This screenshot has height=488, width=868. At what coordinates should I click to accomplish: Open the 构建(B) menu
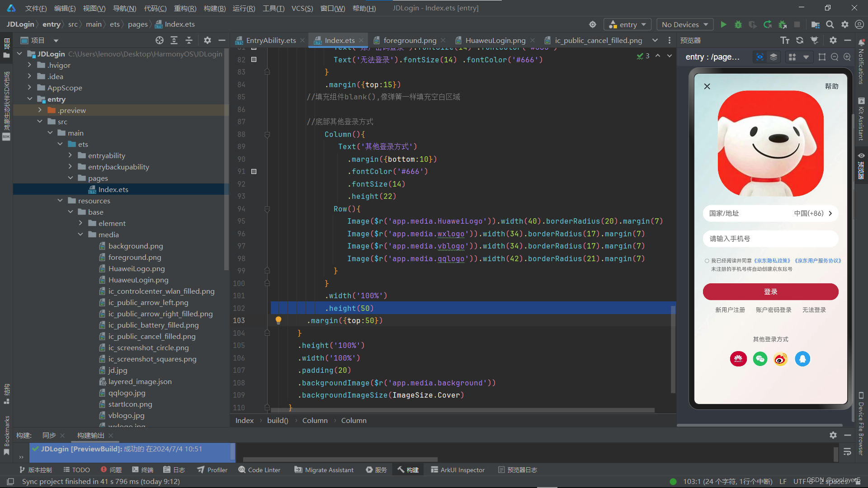pyautogui.click(x=214, y=8)
